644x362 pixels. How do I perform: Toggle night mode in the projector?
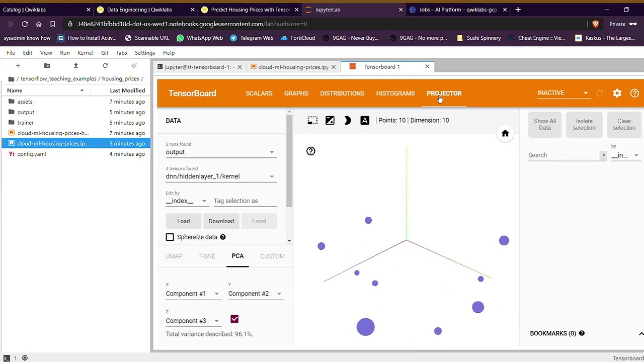click(348, 121)
